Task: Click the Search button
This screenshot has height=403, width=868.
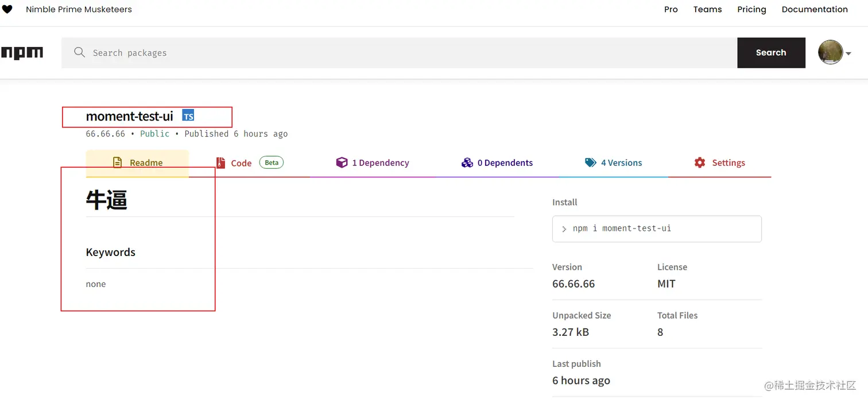Action: point(771,52)
